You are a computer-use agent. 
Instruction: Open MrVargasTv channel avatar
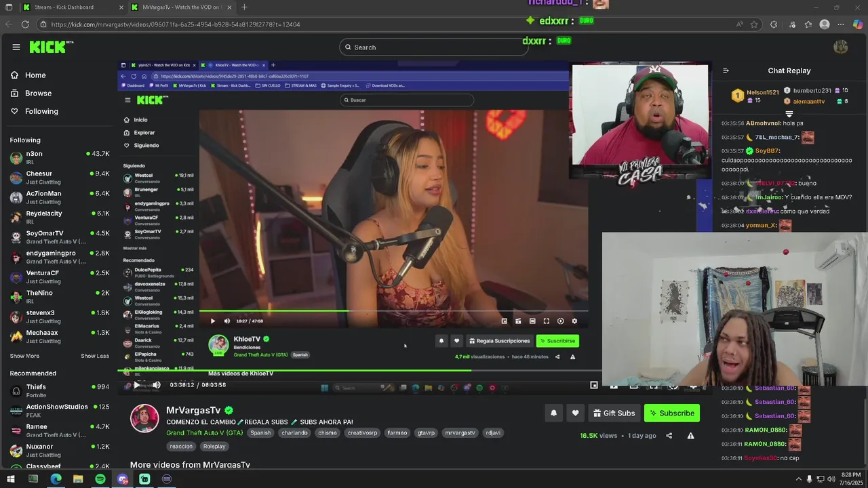tap(144, 419)
